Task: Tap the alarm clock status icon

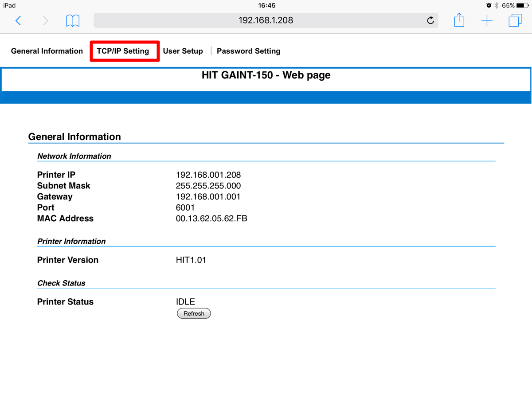Action: pos(489,6)
